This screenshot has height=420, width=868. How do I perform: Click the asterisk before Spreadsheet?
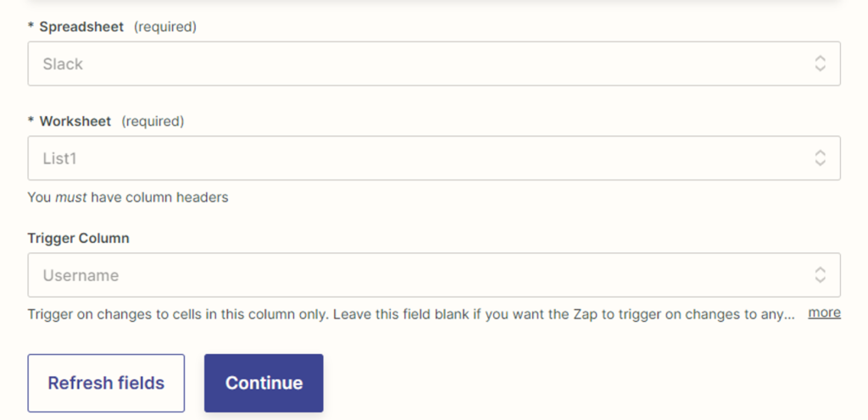(31, 28)
